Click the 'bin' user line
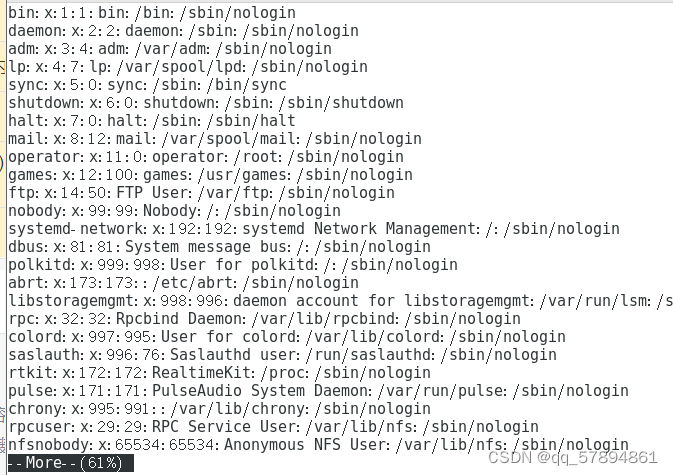 coord(152,13)
